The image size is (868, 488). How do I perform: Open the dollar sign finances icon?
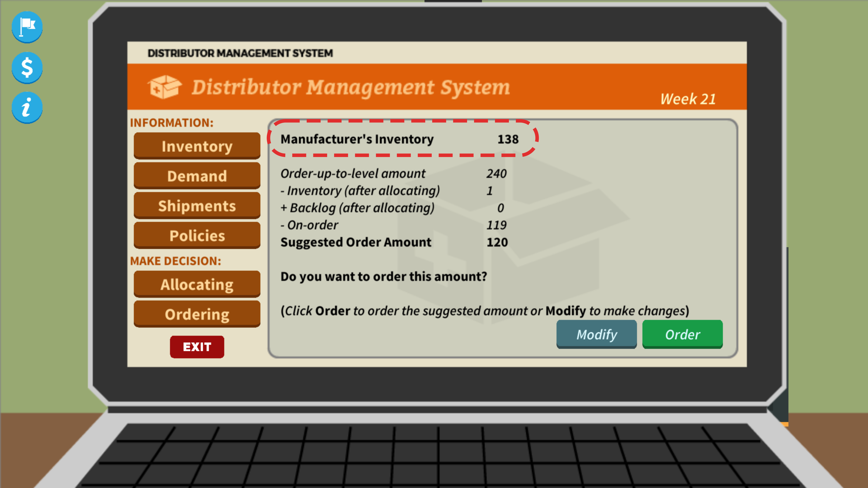pos(27,67)
